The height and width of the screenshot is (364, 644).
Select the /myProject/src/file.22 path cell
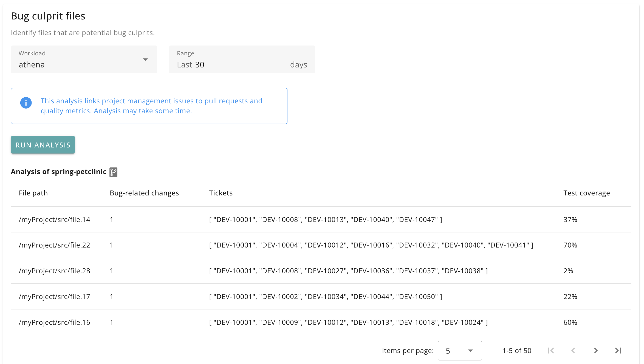[x=55, y=245]
